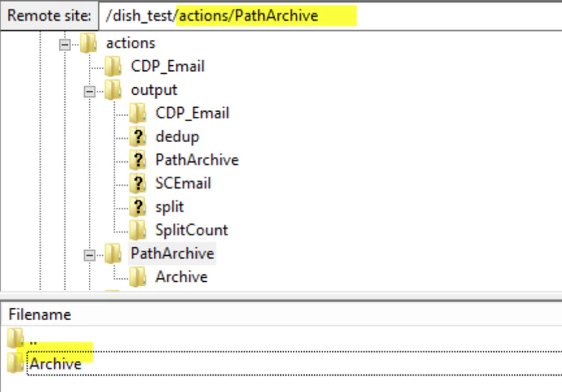This screenshot has width=562, height=392.
Task: Collapse the PathArchive tree node
Action: [89, 254]
